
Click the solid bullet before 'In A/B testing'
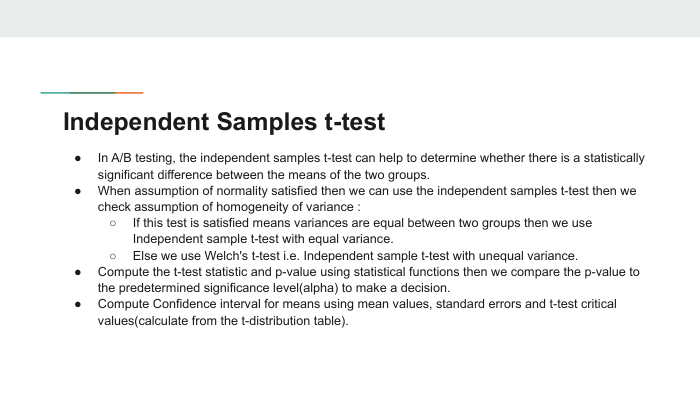tap(78, 158)
